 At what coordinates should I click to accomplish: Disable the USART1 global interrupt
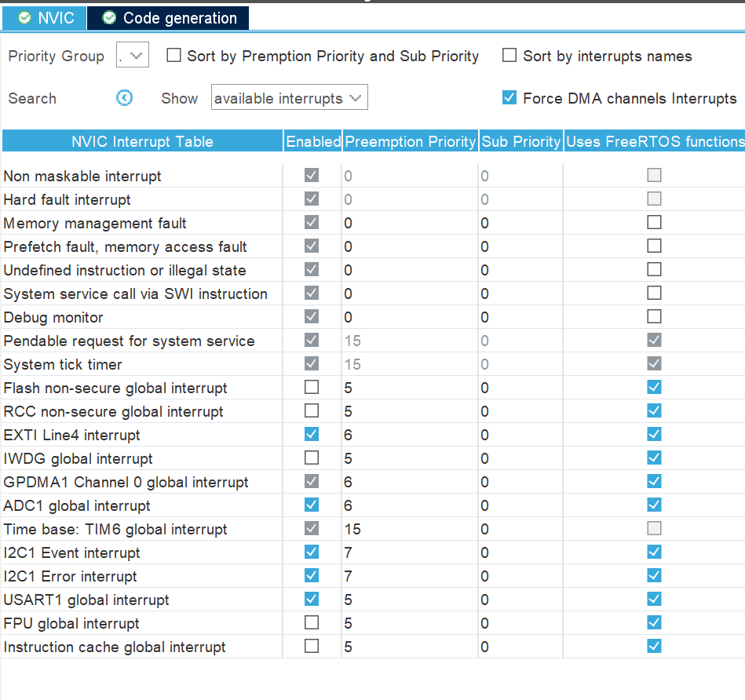(x=312, y=599)
